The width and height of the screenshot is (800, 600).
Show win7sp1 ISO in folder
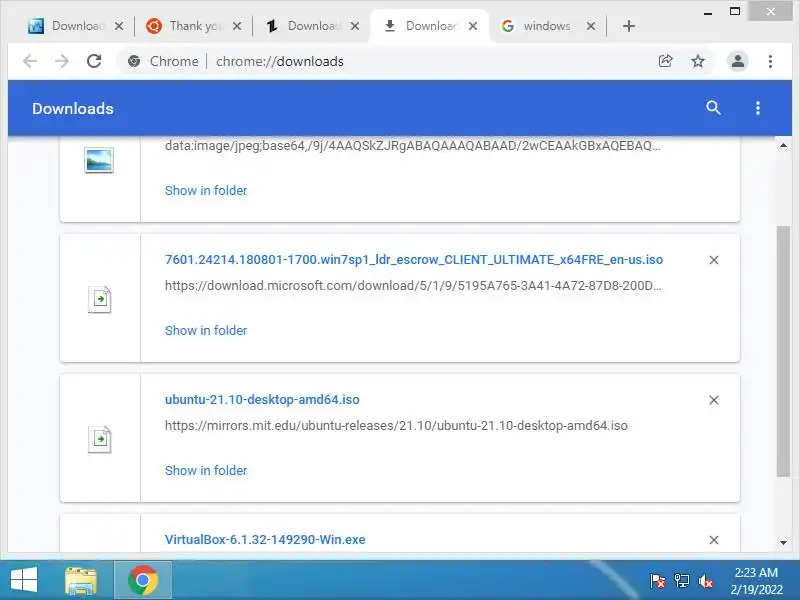206,330
